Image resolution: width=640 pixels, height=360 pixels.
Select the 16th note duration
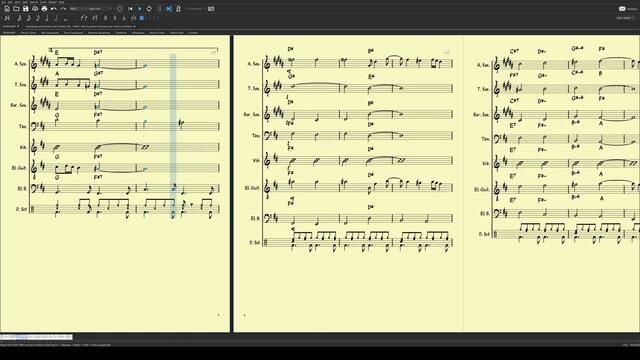[29, 18]
